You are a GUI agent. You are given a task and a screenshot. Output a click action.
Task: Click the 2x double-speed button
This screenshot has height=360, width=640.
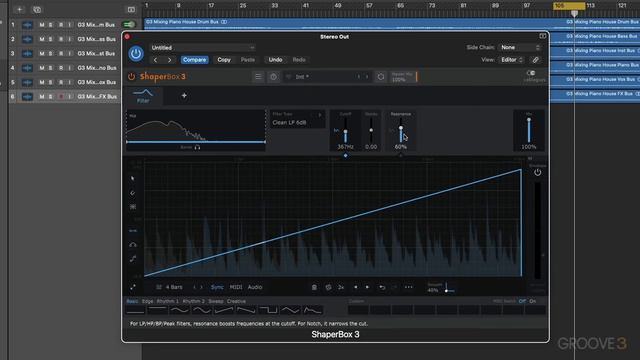tap(341, 287)
